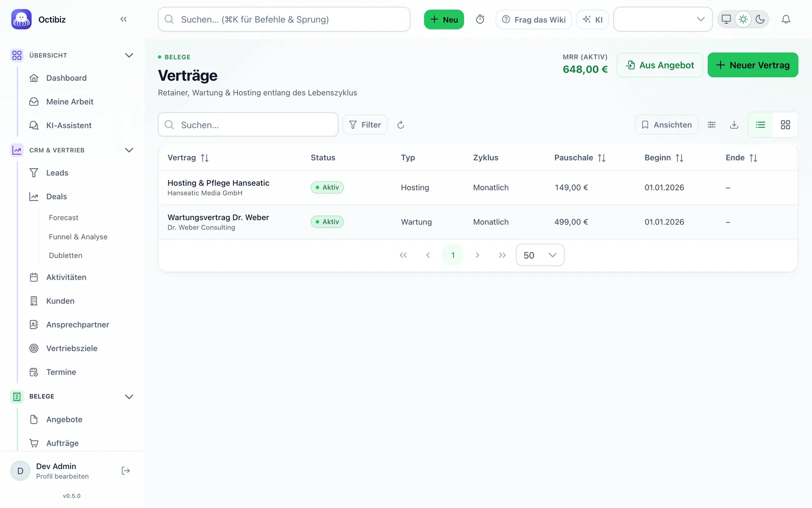Open the Forecast sub-item under Deals
Image resolution: width=812 pixels, height=508 pixels.
tap(63, 217)
